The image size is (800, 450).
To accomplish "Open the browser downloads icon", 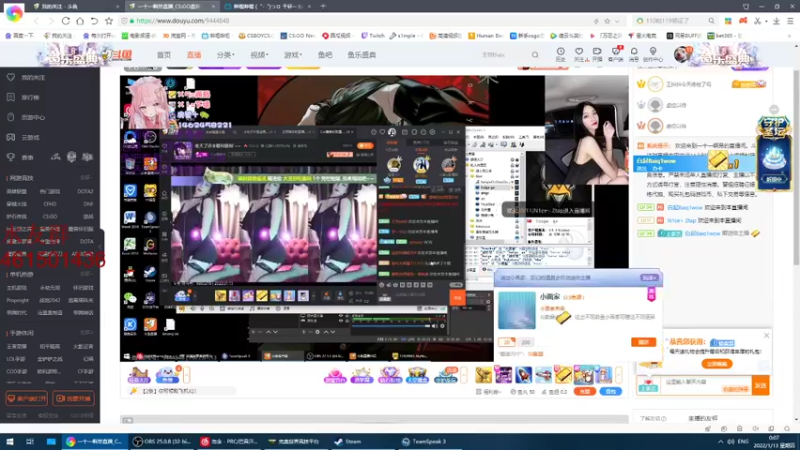I will 776,21.
